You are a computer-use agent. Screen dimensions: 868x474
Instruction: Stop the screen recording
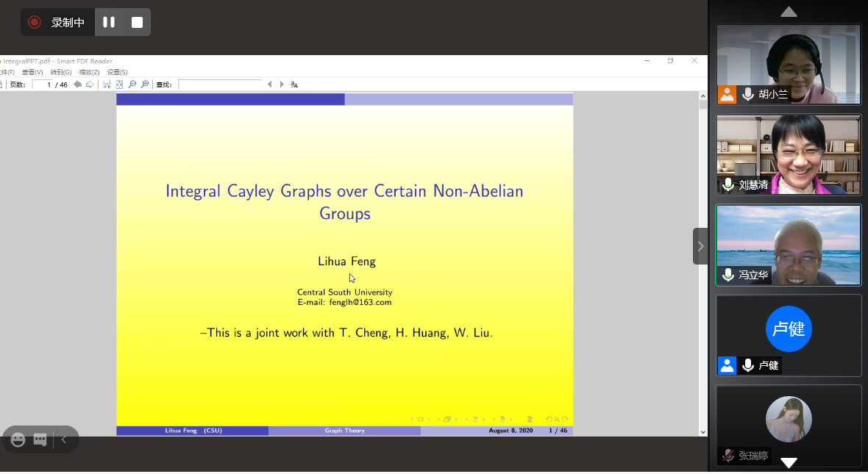point(137,22)
